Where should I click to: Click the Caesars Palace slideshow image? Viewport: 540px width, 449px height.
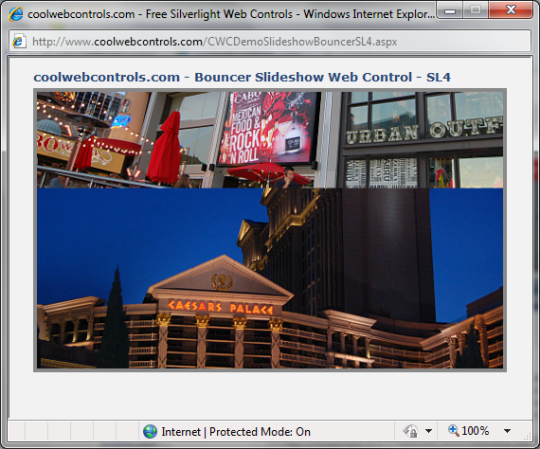click(x=270, y=278)
